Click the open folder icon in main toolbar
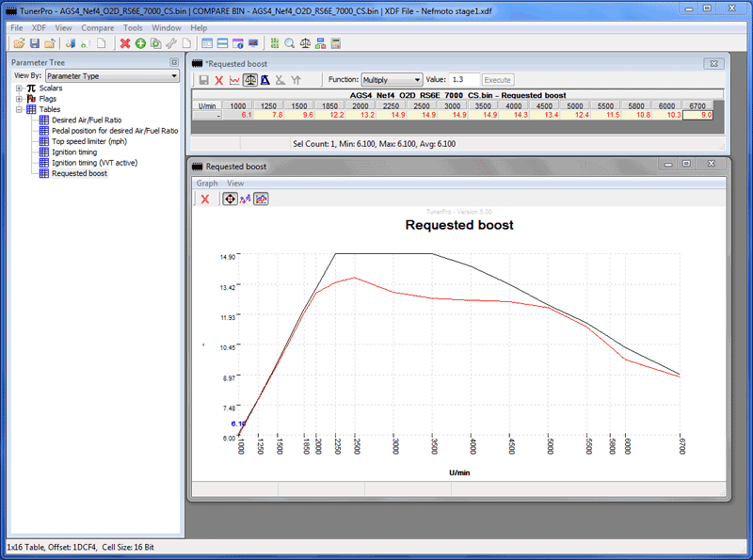This screenshot has width=753, height=560. coord(19,43)
